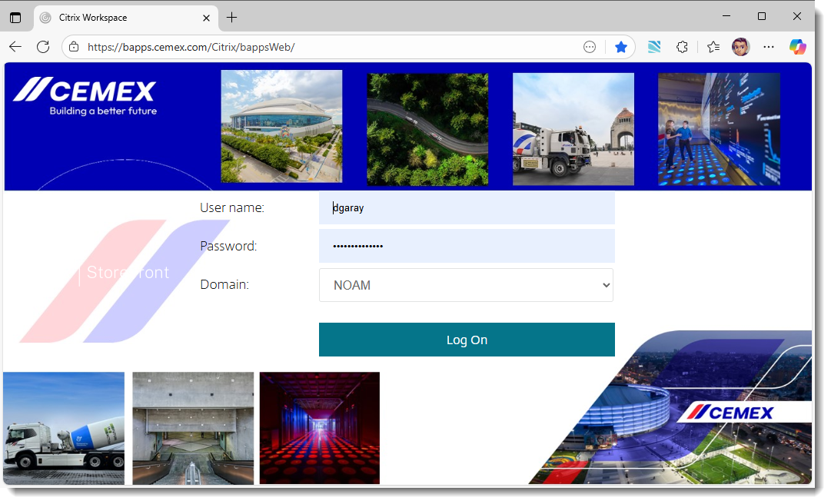The height and width of the screenshot is (504, 831).
Task: Click the tab actions icon in top-left corner
Action: click(x=16, y=16)
